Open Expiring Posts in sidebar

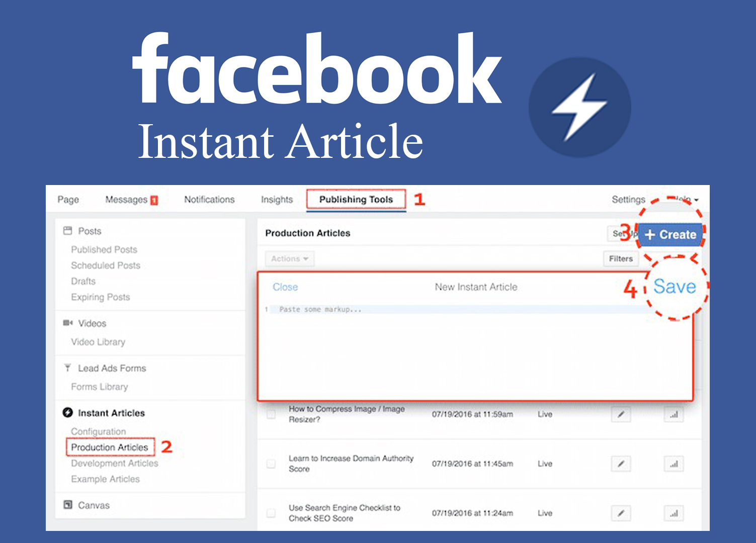pos(100,297)
